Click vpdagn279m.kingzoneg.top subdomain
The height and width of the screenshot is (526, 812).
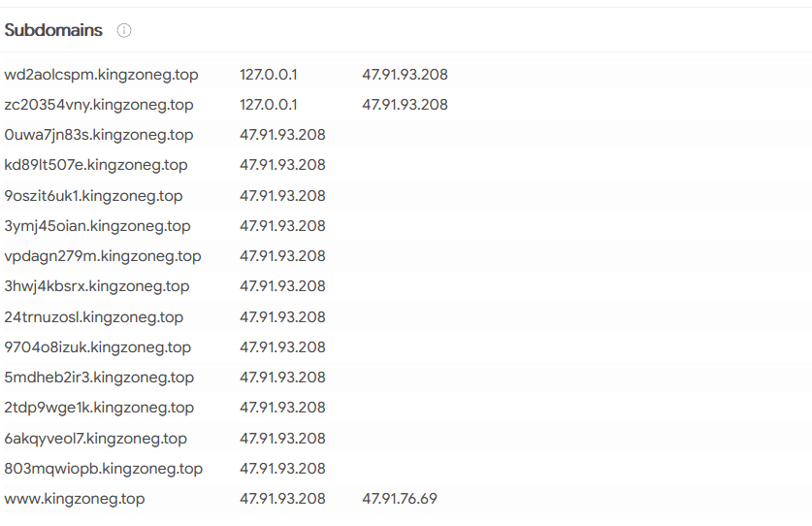[102, 256]
